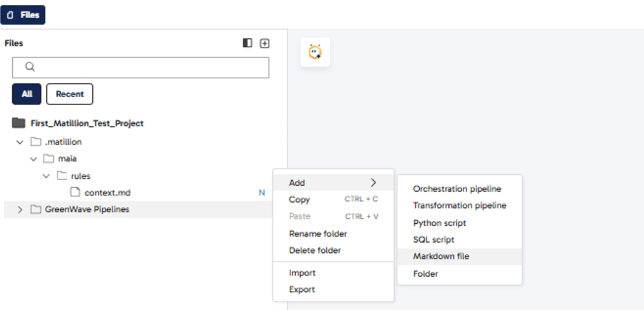Viewport: 644px width, 310px height.
Task: Select the maia folder label
Action: (67, 158)
